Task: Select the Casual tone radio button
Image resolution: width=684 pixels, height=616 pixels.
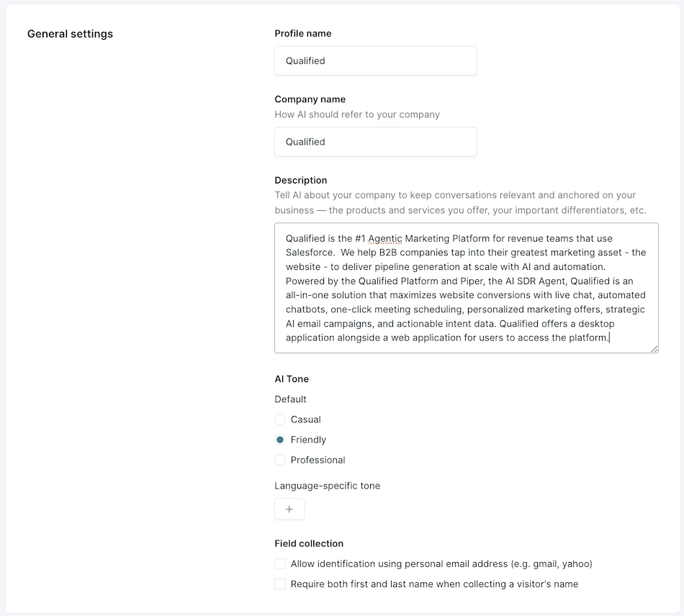Action: click(x=280, y=420)
